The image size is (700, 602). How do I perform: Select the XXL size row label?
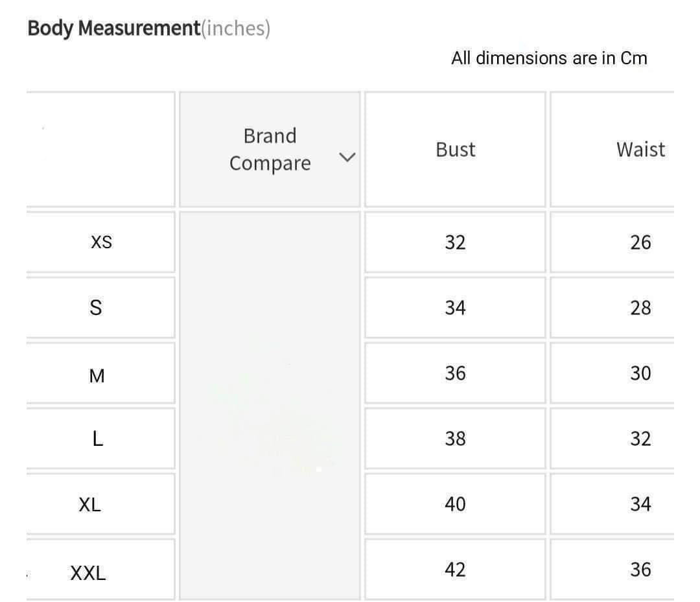pos(87,573)
